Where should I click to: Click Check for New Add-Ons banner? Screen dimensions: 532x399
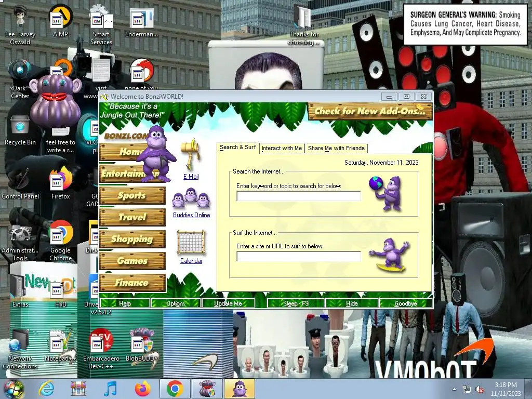pos(370,111)
